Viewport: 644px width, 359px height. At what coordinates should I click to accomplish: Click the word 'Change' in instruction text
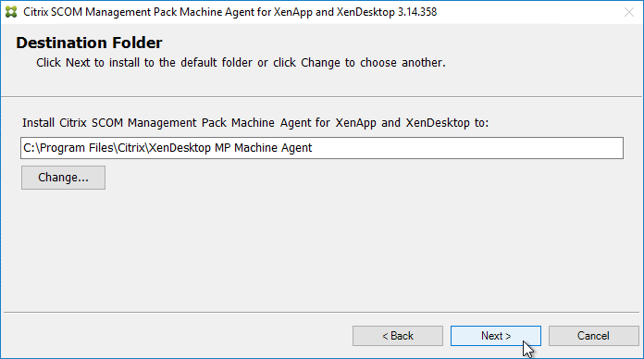(x=320, y=62)
